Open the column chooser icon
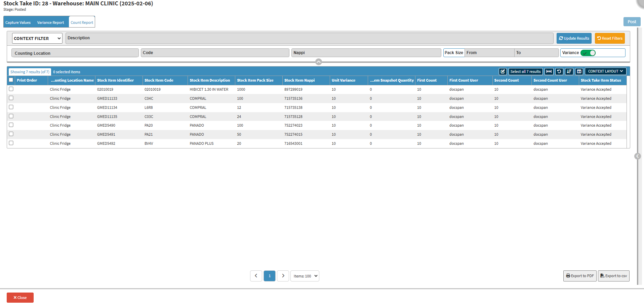The width and height of the screenshot is (644, 305). [579, 72]
